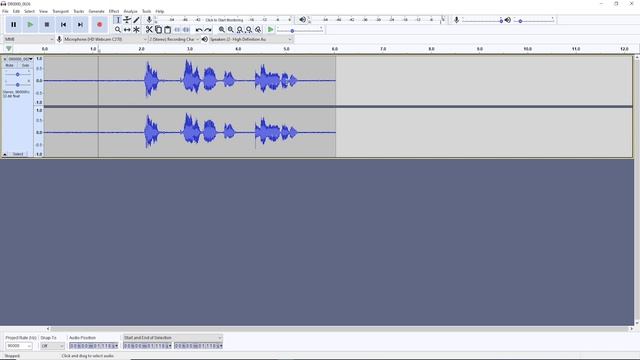Click 'Click to Start Monitoring' on recording meter
This screenshot has height=360, width=640.
(x=224, y=20)
